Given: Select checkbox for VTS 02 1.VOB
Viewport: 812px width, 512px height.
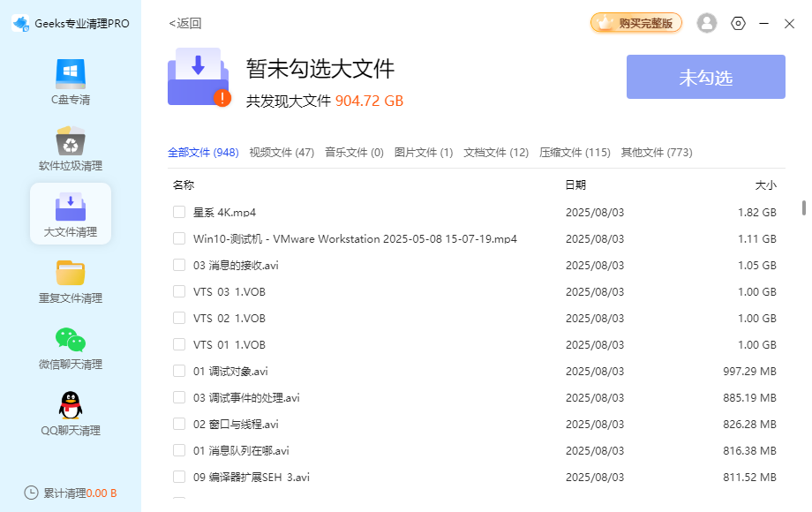Looking at the screenshot, I should (x=179, y=318).
